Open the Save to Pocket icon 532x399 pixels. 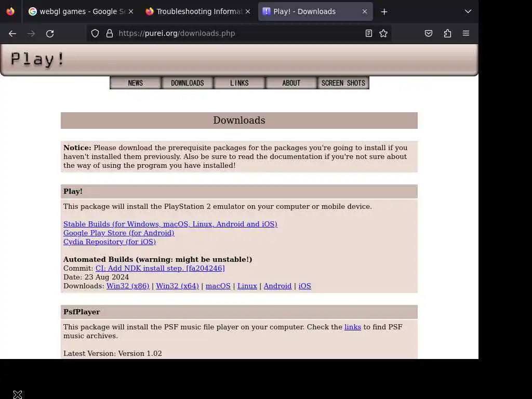click(x=429, y=33)
